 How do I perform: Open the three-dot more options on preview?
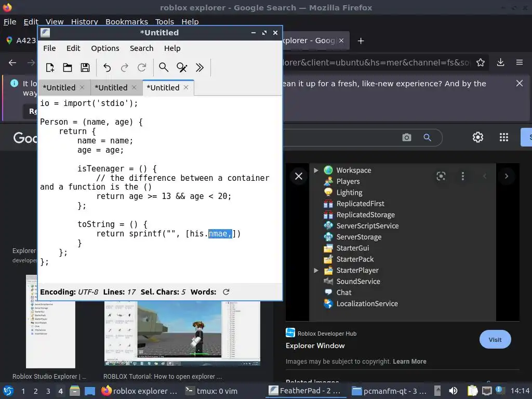tap(463, 176)
